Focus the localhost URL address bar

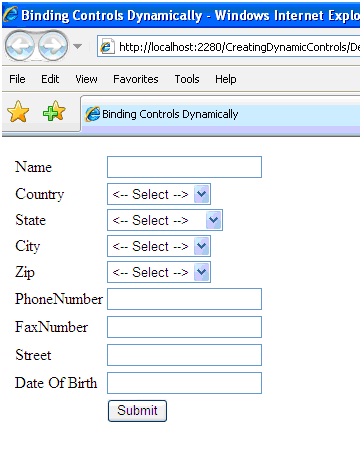click(228, 47)
